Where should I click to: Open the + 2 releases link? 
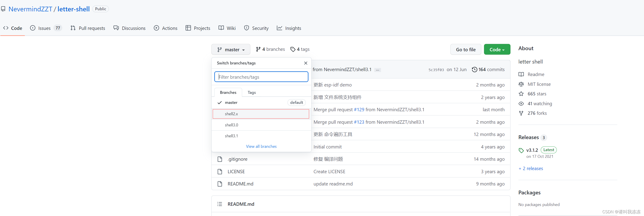tap(531, 169)
